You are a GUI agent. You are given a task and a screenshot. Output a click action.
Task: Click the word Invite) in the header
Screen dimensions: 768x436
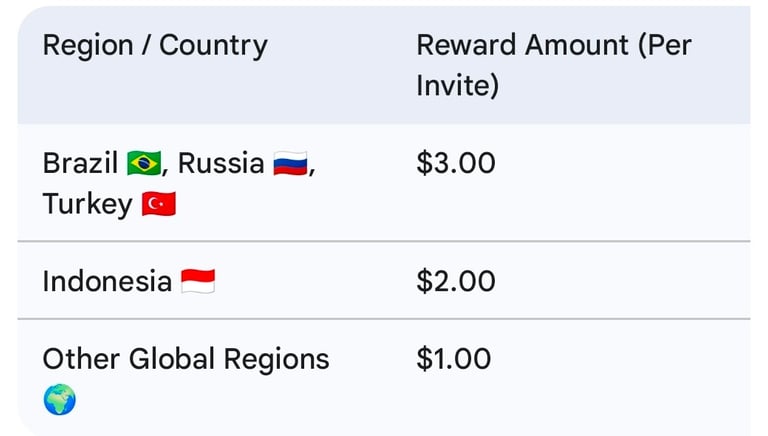coord(457,86)
